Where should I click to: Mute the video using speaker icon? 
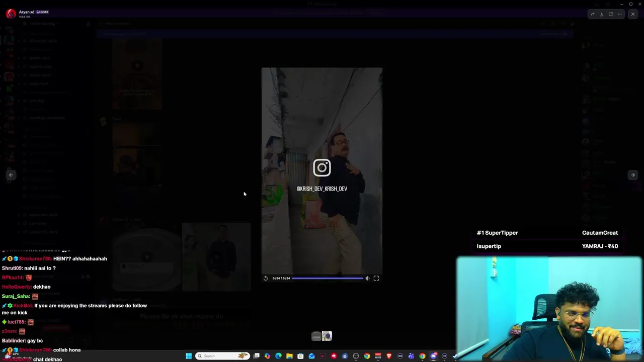[x=367, y=278]
